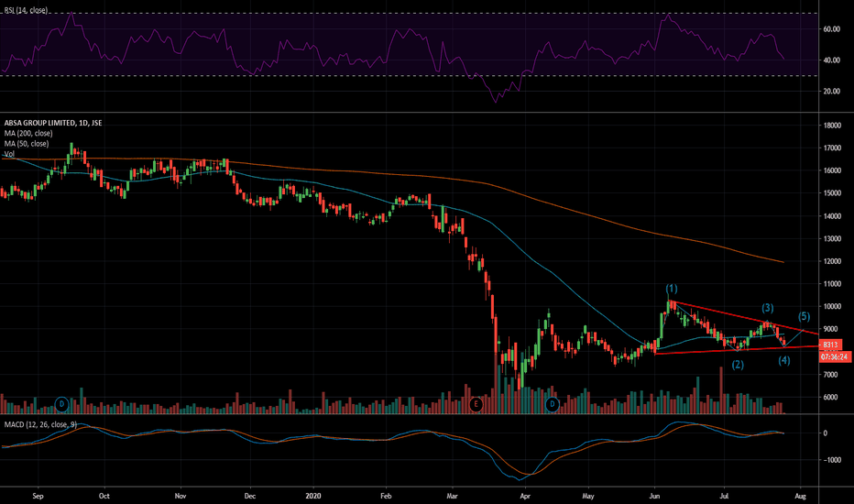Click the 12000 price axis label
This screenshot has height=504, width=854.
[832, 261]
